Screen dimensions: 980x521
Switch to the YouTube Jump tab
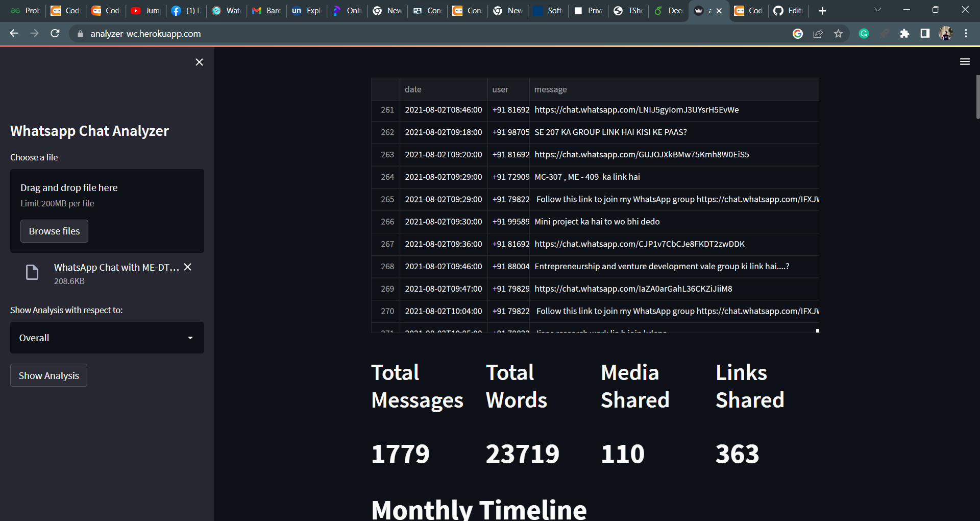(x=145, y=11)
